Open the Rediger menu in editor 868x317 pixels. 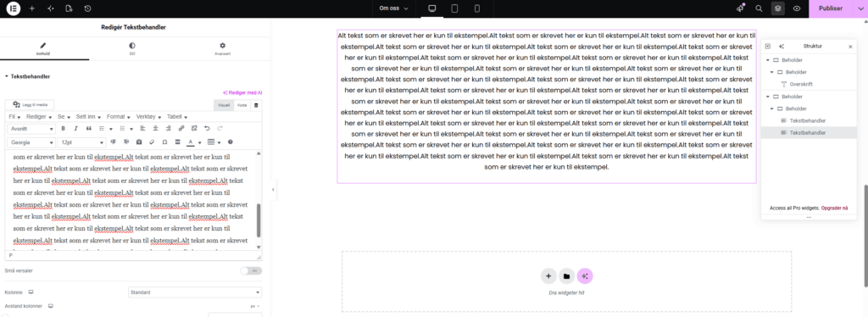click(x=39, y=117)
